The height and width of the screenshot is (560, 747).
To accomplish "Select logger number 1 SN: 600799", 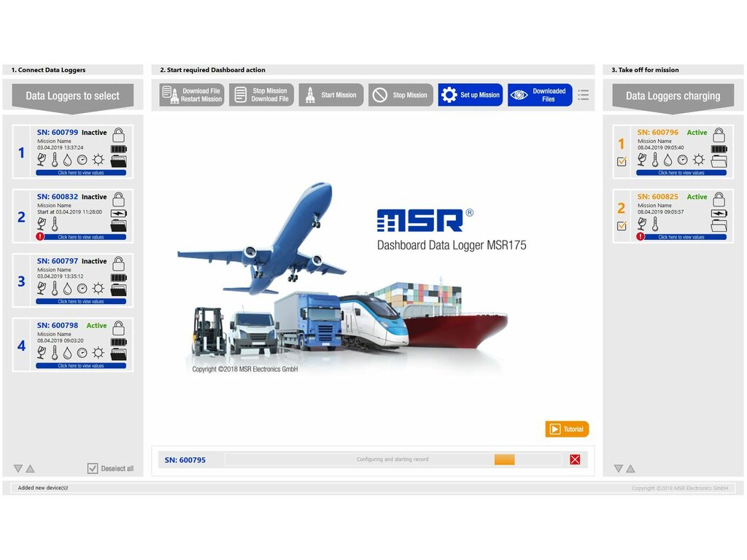I will pyautogui.click(x=73, y=152).
